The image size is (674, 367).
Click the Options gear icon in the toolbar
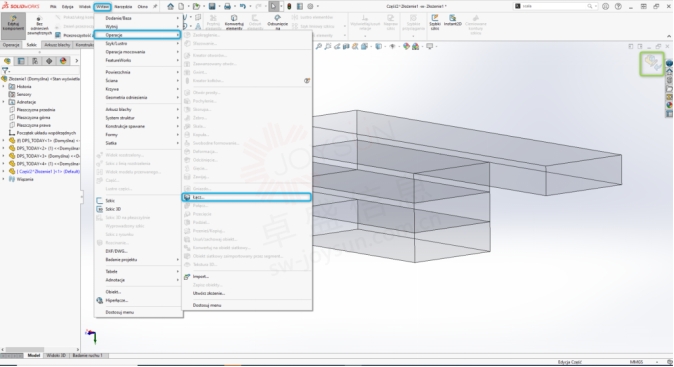point(310,6)
